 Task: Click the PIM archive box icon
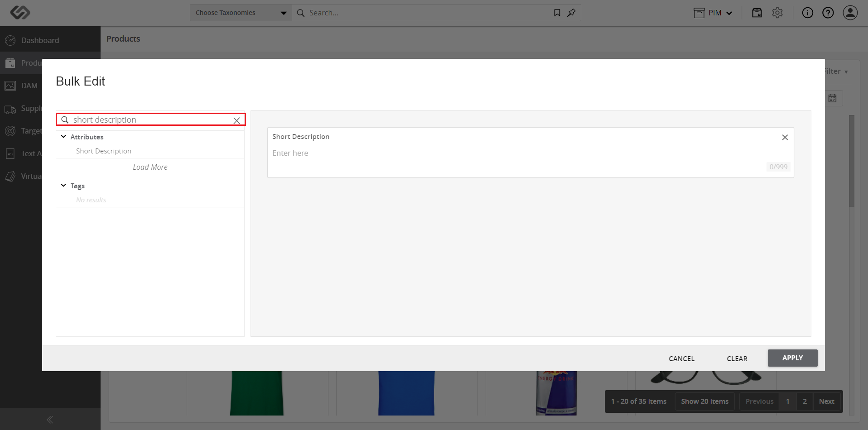(699, 13)
